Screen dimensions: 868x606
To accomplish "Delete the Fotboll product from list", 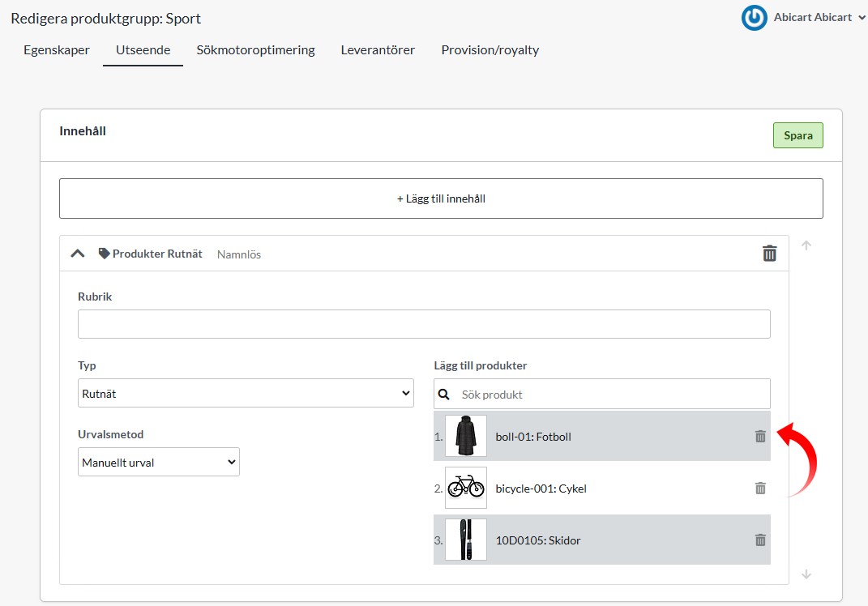I will coord(760,437).
